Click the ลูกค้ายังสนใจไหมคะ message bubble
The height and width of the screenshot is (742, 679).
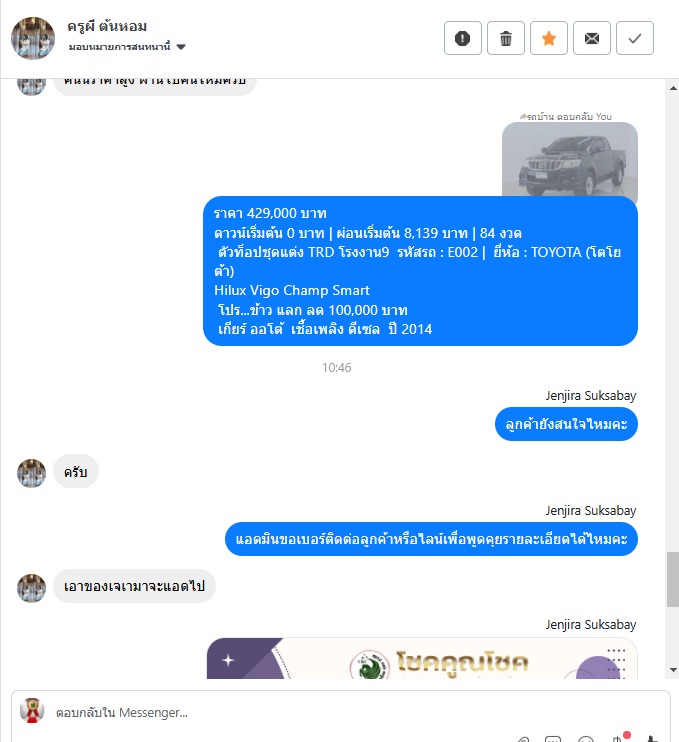566,424
